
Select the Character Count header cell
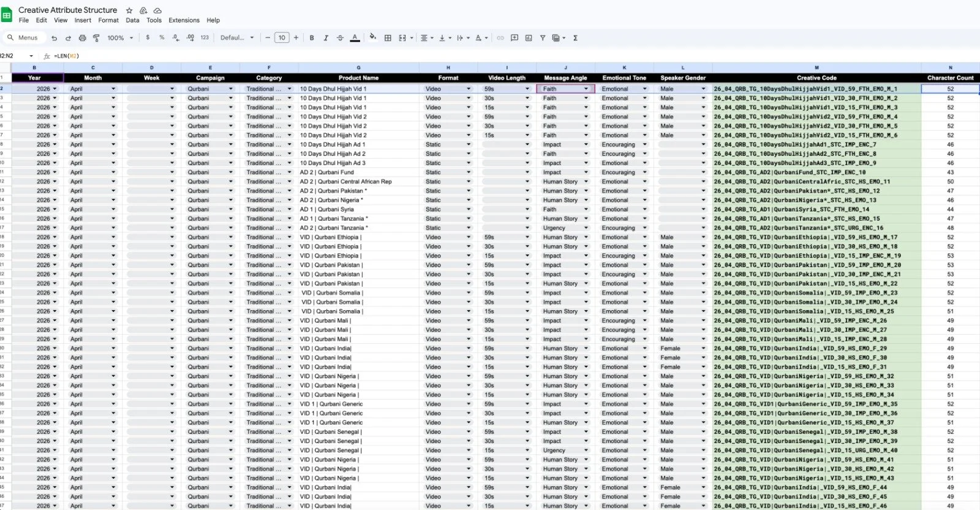[x=950, y=78]
